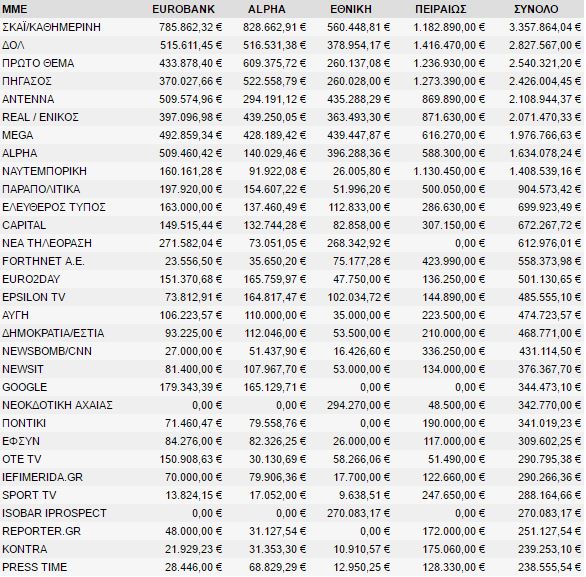The height and width of the screenshot is (577, 586).
Task: Select the PRESS TIME row label
Action: (x=34, y=567)
